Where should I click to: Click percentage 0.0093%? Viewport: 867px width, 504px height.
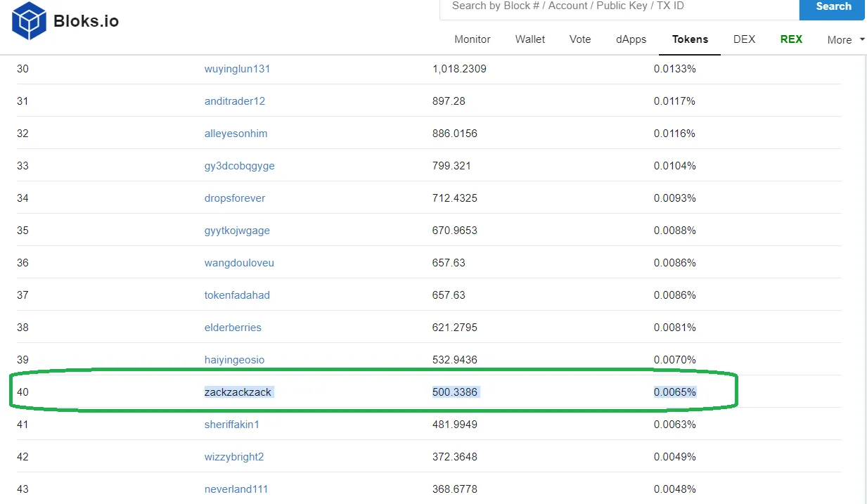coord(675,198)
